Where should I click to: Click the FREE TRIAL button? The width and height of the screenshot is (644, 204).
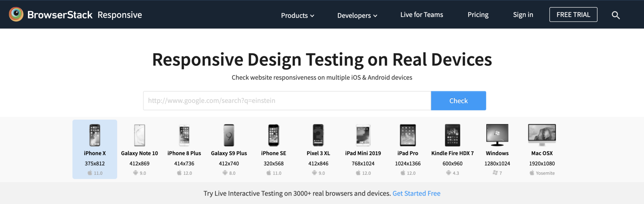click(573, 14)
